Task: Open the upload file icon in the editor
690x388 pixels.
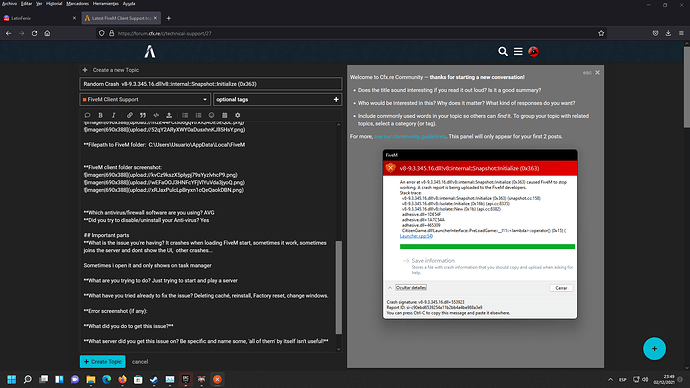Action: [x=169, y=115]
